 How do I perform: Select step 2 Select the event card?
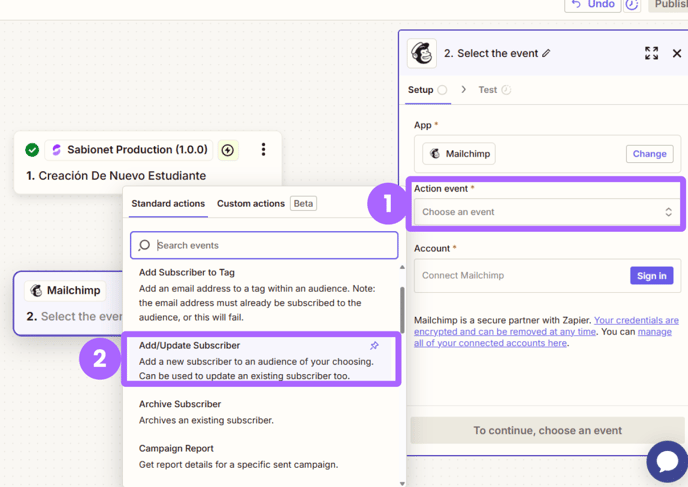coord(68,304)
